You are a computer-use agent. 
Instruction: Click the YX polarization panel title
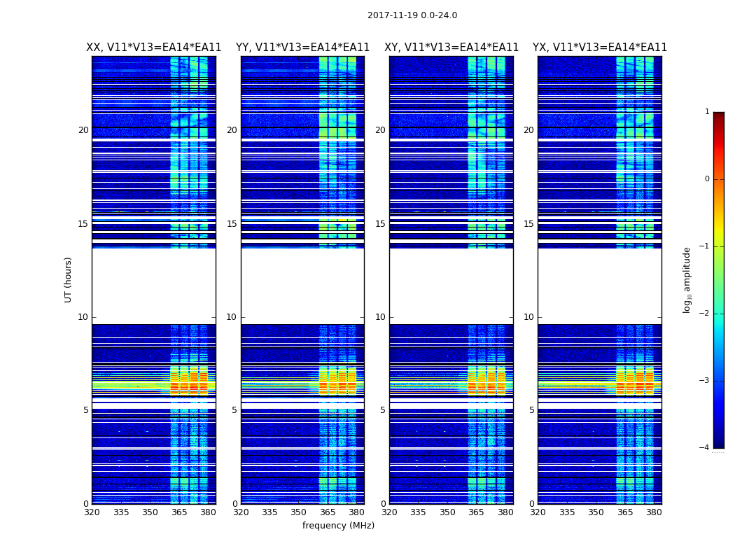599,48
